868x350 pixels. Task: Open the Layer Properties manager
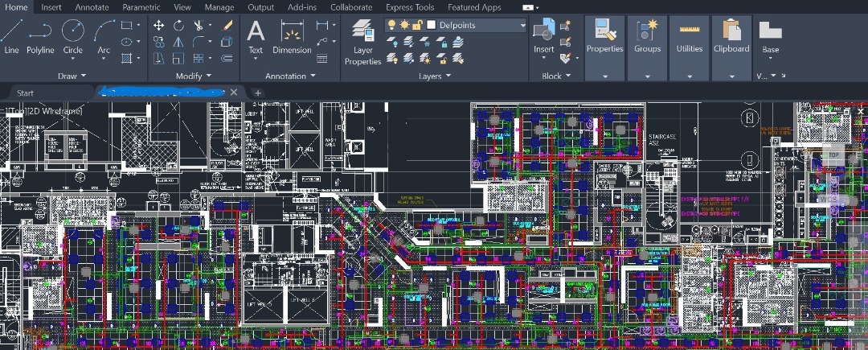[363, 42]
